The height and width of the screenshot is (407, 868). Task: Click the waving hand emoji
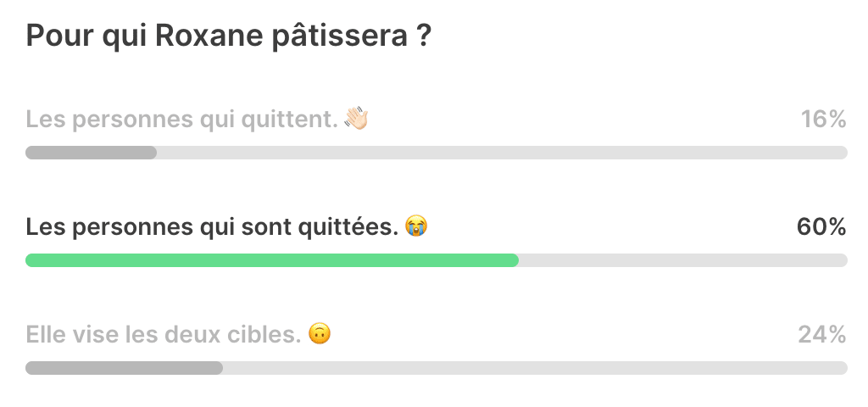coord(357,119)
